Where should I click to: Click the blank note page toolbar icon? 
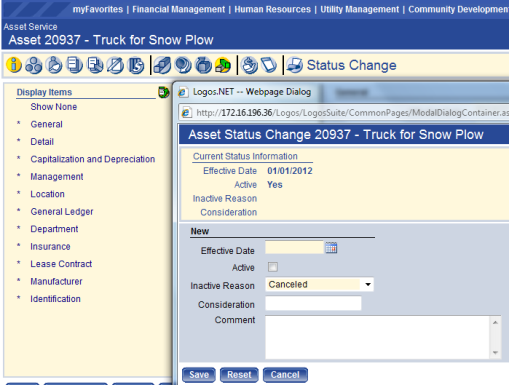tap(269, 65)
